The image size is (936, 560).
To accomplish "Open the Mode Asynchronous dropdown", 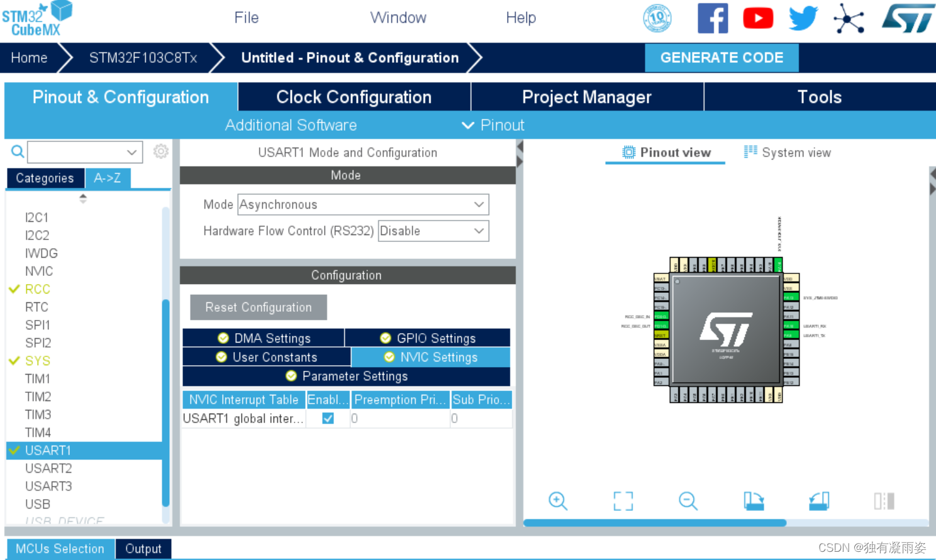I will point(363,204).
